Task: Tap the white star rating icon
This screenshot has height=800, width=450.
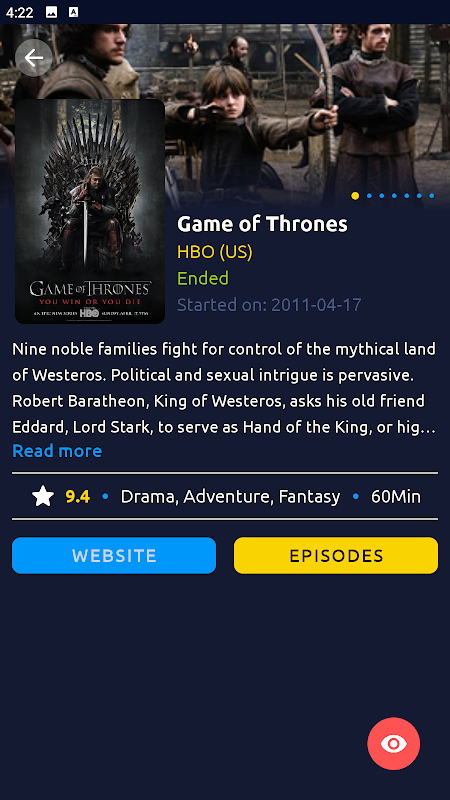Action: click(43, 496)
